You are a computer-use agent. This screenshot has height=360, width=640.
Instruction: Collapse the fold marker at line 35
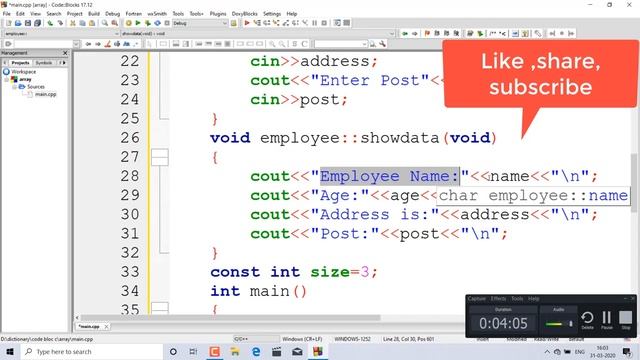[160, 309]
